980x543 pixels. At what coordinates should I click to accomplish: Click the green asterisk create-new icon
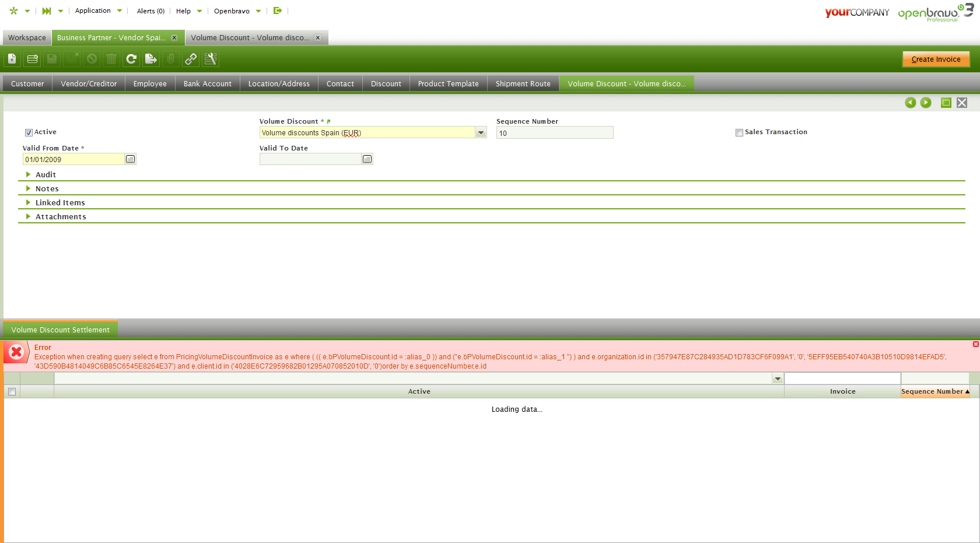[13, 10]
